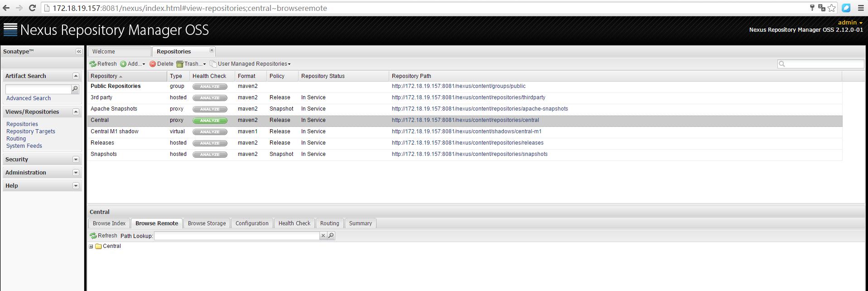Click the translate page icon in address bar
868x291 pixels.
point(821,8)
